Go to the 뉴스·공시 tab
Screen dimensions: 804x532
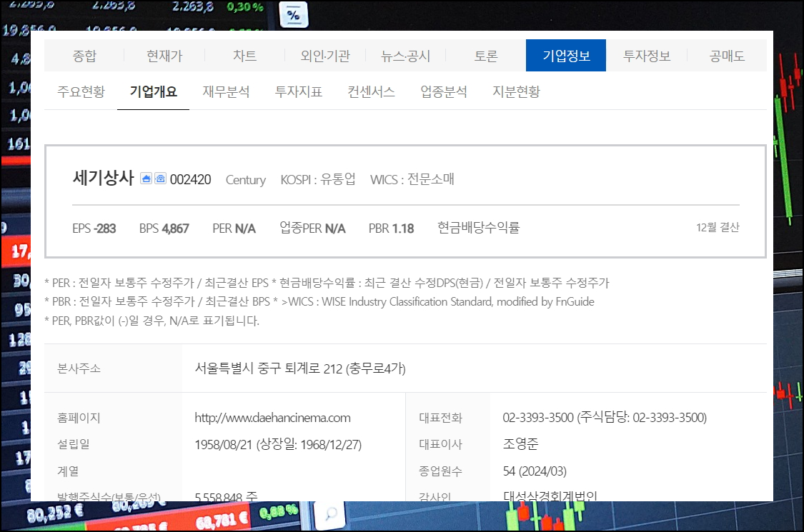[x=406, y=56]
